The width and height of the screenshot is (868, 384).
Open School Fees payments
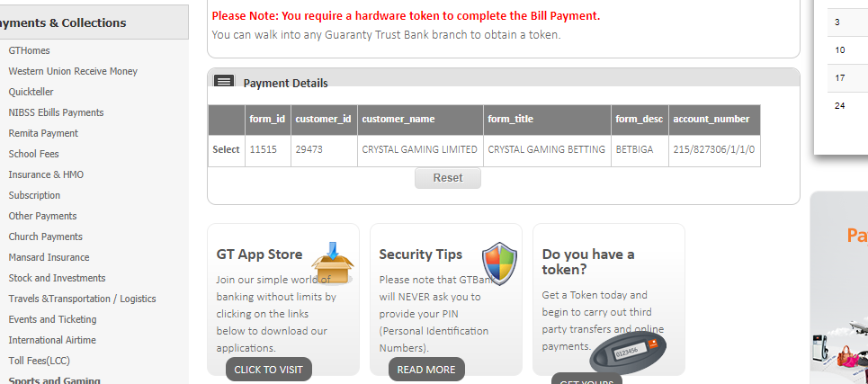click(x=34, y=154)
